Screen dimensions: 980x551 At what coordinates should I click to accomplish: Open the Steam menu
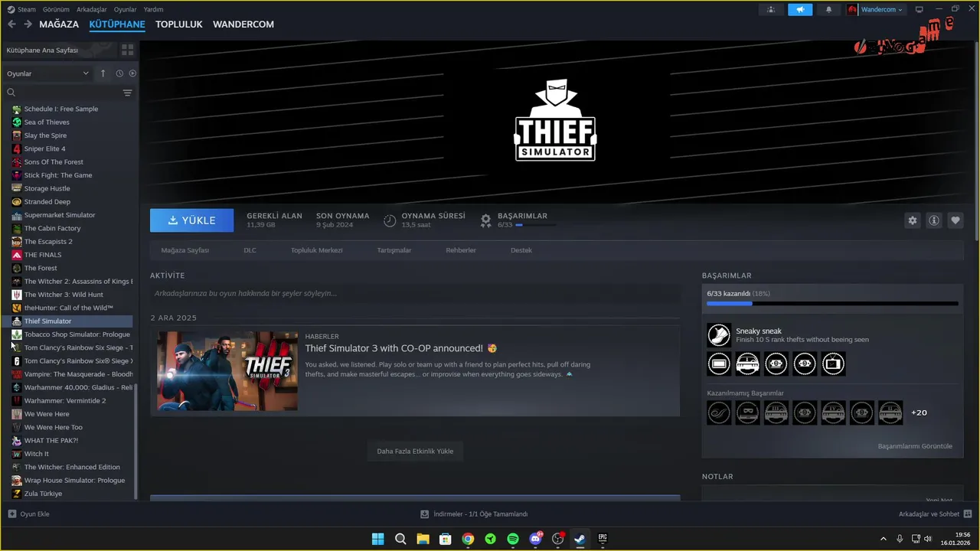(x=22, y=9)
